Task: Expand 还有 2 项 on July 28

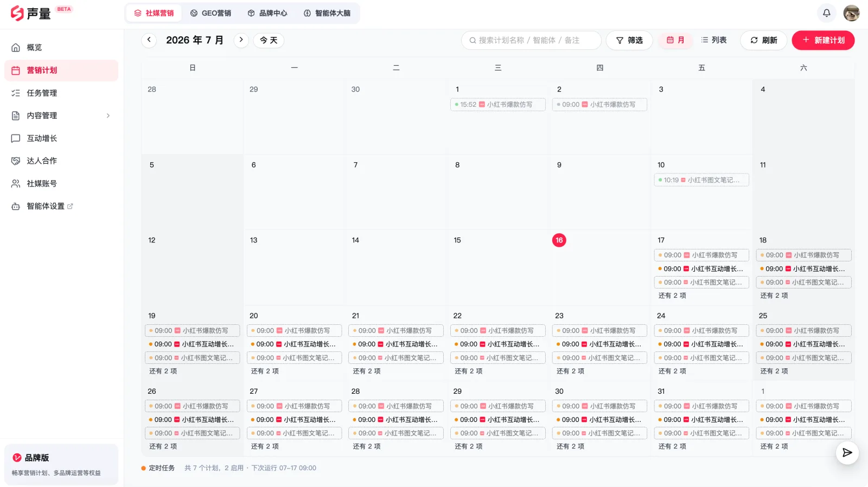Action: tap(367, 446)
